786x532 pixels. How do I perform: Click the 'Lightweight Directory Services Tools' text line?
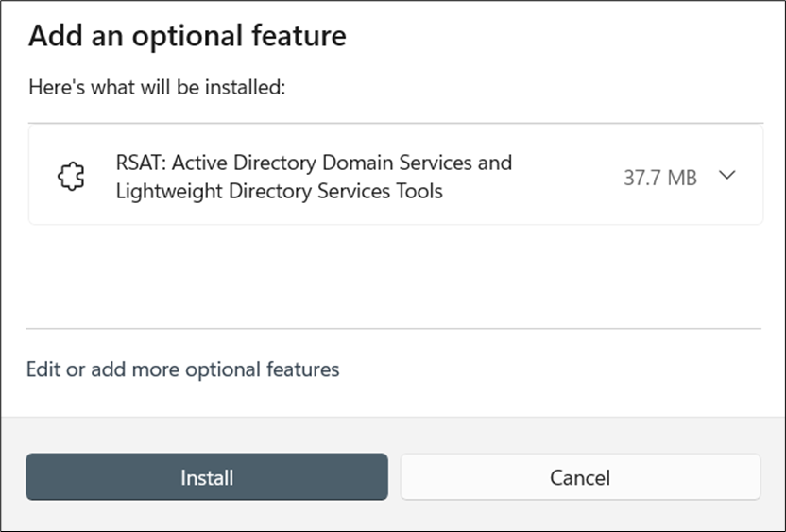coord(280,192)
